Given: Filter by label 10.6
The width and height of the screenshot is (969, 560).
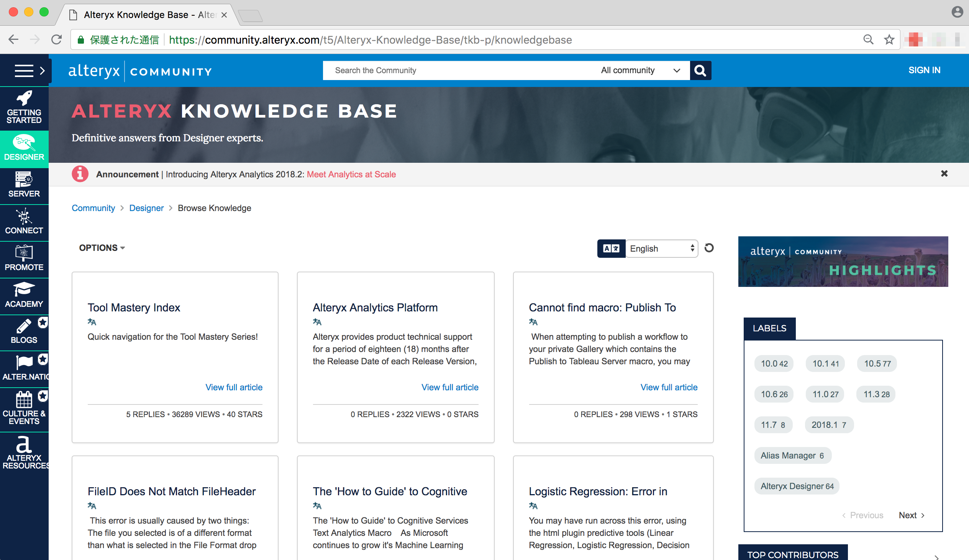Looking at the screenshot, I should (x=774, y=394).
